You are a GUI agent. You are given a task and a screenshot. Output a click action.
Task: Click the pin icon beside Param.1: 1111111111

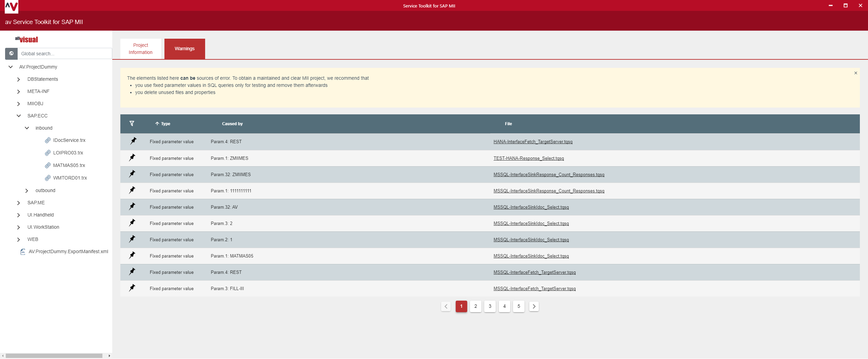pyautogui.click(x=132, y=190)
